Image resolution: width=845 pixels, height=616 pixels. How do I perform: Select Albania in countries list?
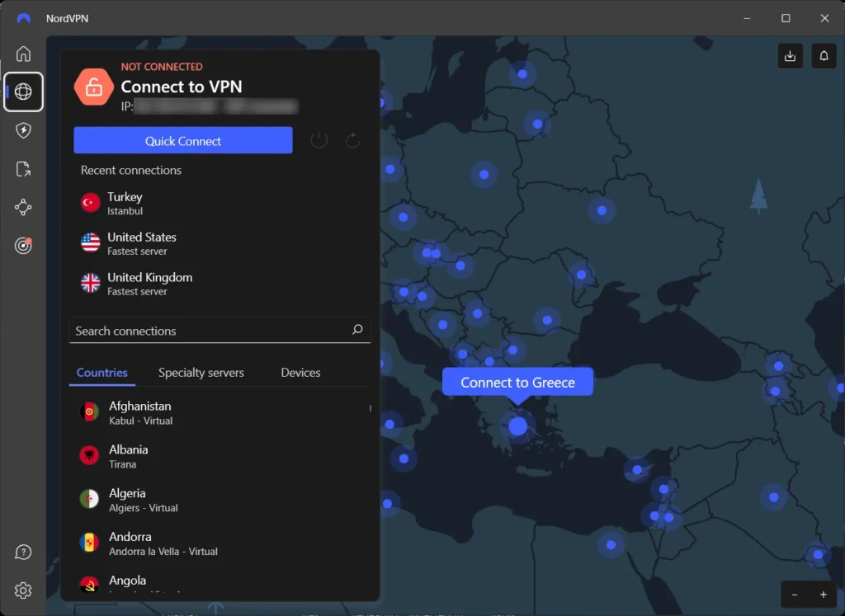click(x=218, y=456)
